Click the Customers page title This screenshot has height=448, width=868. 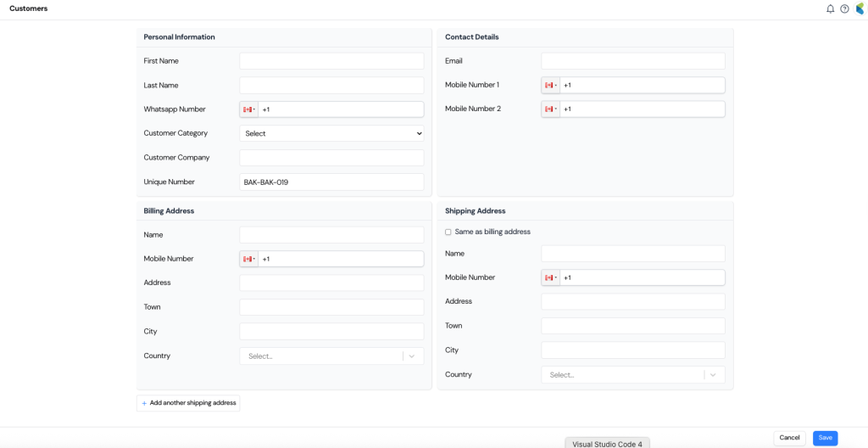click(x=29, y=8)
